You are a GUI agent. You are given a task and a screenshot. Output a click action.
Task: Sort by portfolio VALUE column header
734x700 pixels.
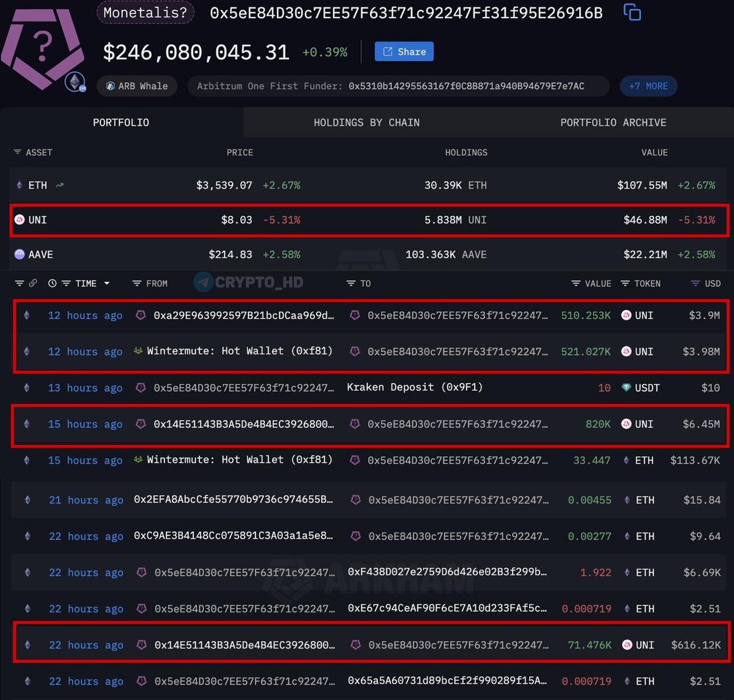(654, 152)
